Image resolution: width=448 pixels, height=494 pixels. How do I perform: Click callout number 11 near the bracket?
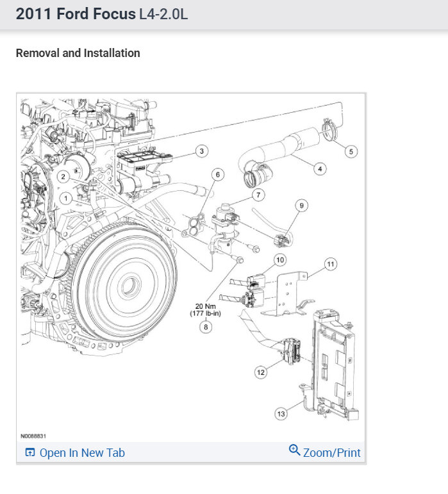coord(331,264)
